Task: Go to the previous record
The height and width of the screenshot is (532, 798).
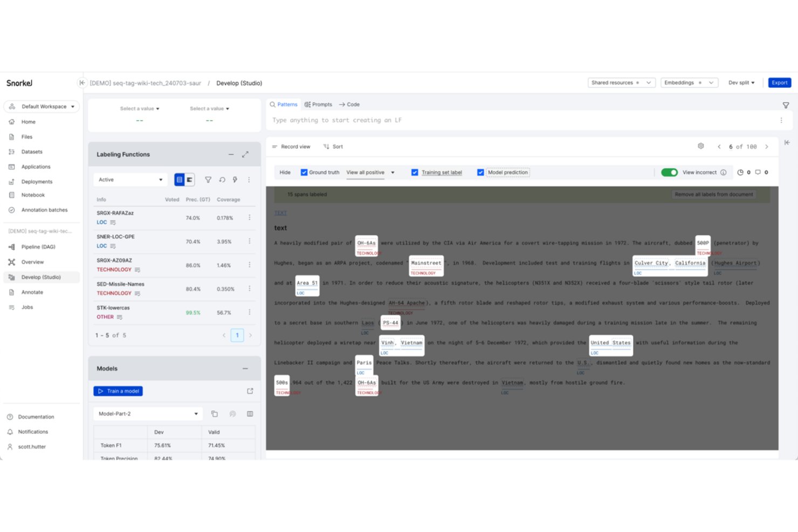Action: point(719,147)
